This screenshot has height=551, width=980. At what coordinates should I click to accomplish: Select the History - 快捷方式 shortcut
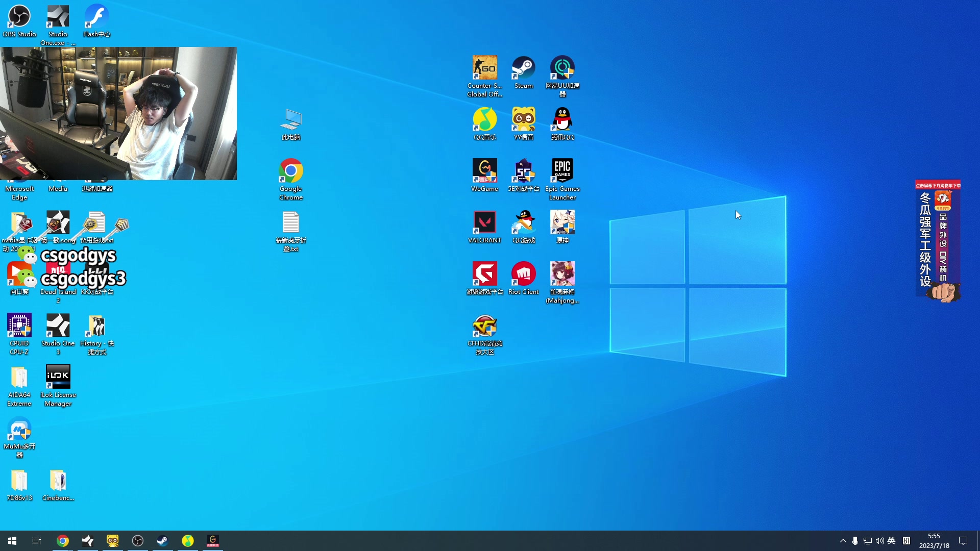97,334
